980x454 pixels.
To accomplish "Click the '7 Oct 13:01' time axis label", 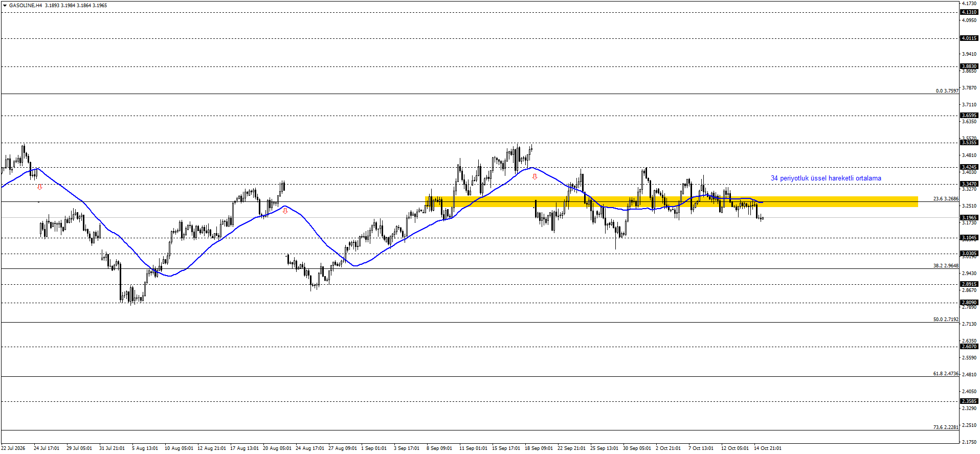I will click(x=701, y=448).
